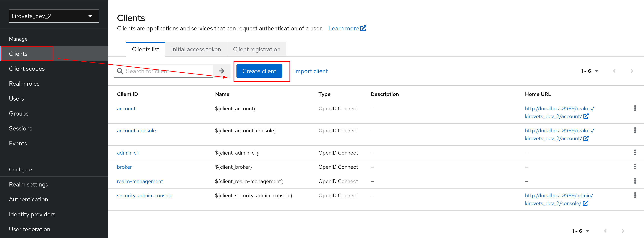This screenshot has width=644, height=238.
Task: Navigate to Identity providers section
Action: coord(32,214)
